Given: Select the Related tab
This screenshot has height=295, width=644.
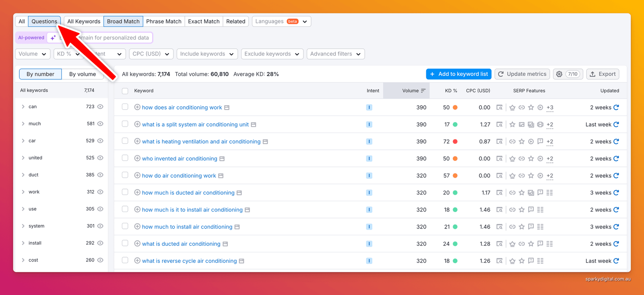Looking at the screenshot, I should [x=236, y=21].
